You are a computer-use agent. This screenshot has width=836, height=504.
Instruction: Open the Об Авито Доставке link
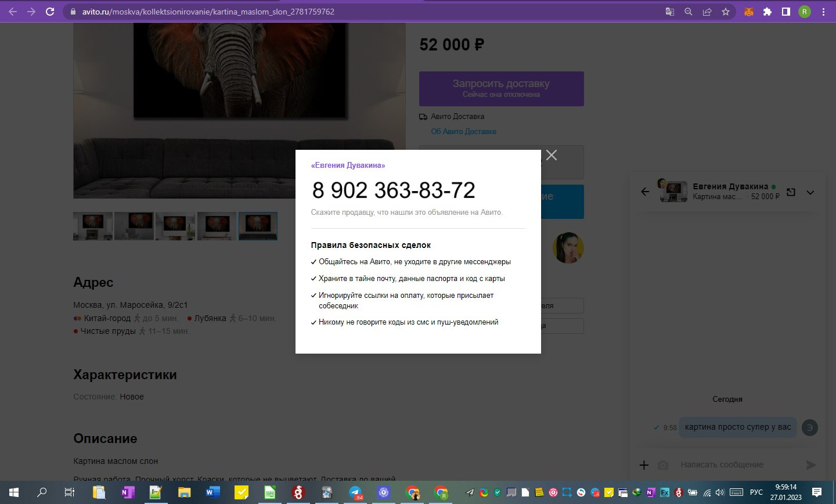[463, 132]
